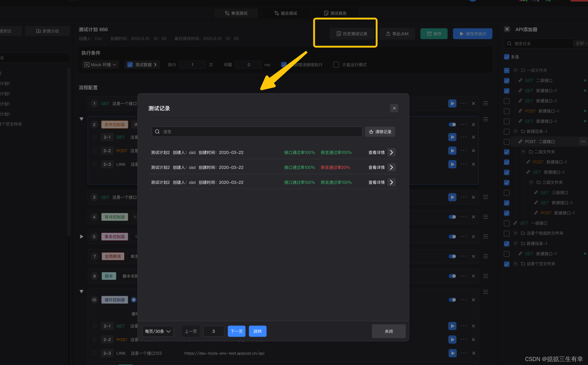Select radio option beside 循环控制器
Screen dimensions: 588x365
(134, 300)
